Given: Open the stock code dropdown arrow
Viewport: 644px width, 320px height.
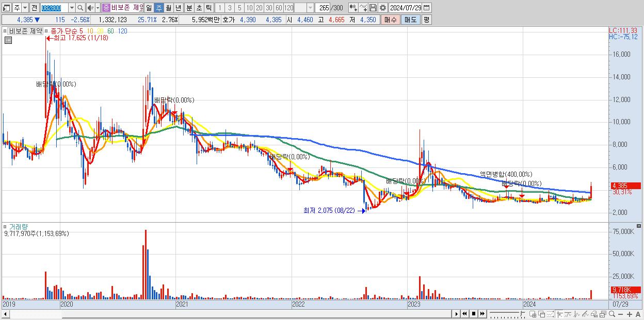Looking at the screenshot, I should (72, 8).
